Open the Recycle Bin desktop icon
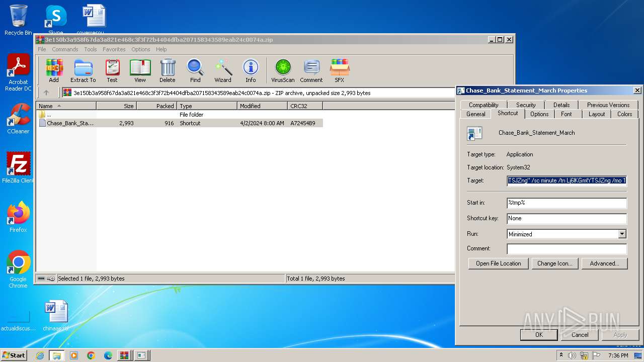Image resolution: width=644 pixels, height=362 pixels. 18,20
